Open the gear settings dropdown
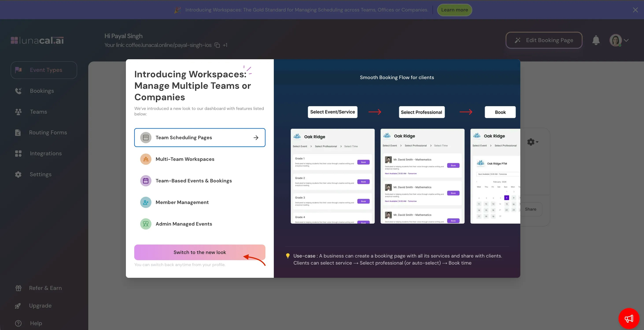This screenshot has height=330, width=644. pos(532,142)
